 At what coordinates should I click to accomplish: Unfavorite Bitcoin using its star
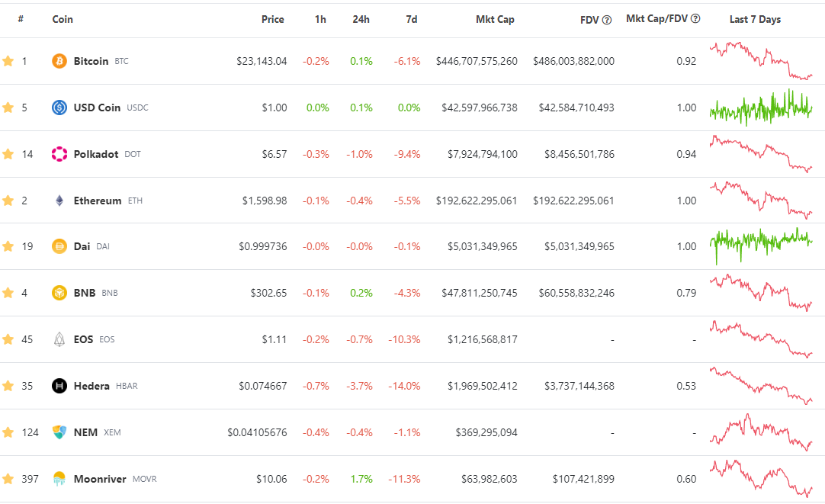tap(8, 61)
